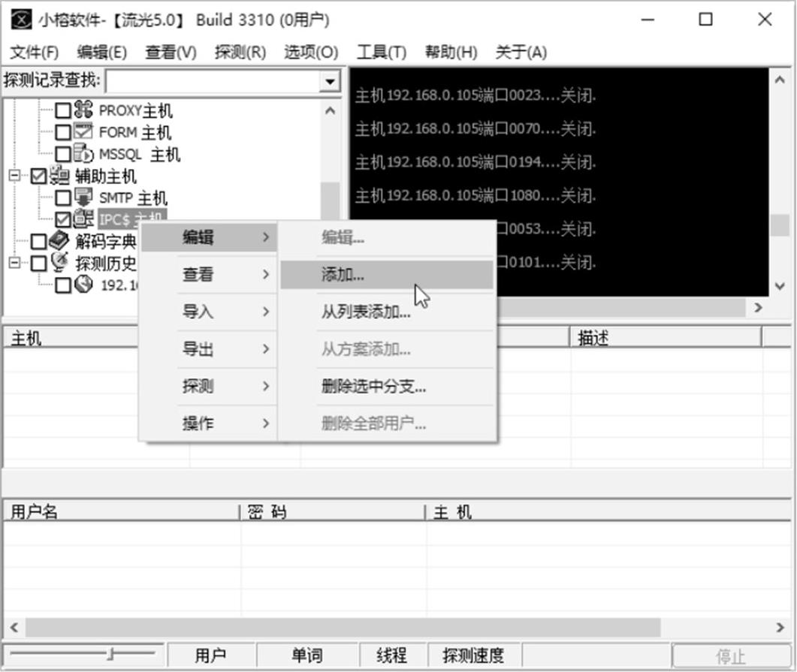Viewport: 797px width, 672px height.
Task: Check the MSSQL主机 checkbox
Action: pos(63,154)
